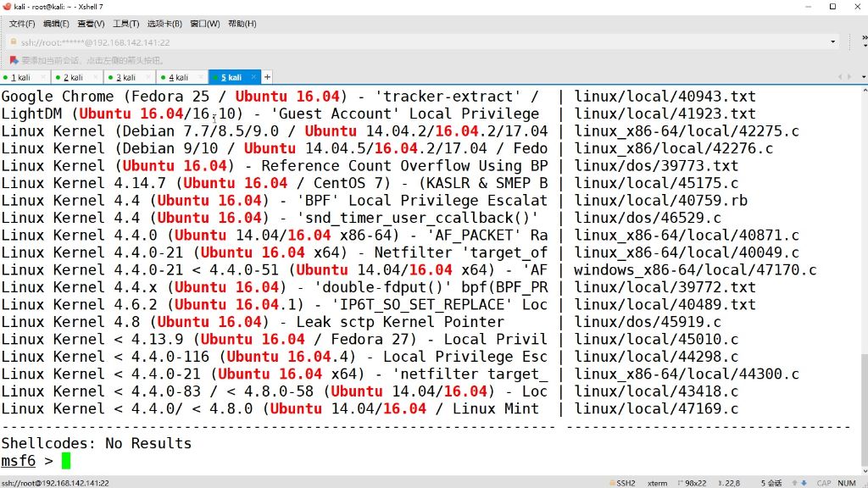Click the bookmark flag icon to add session
This screenshot has width=868, height=488.
(x=14, y=60)
